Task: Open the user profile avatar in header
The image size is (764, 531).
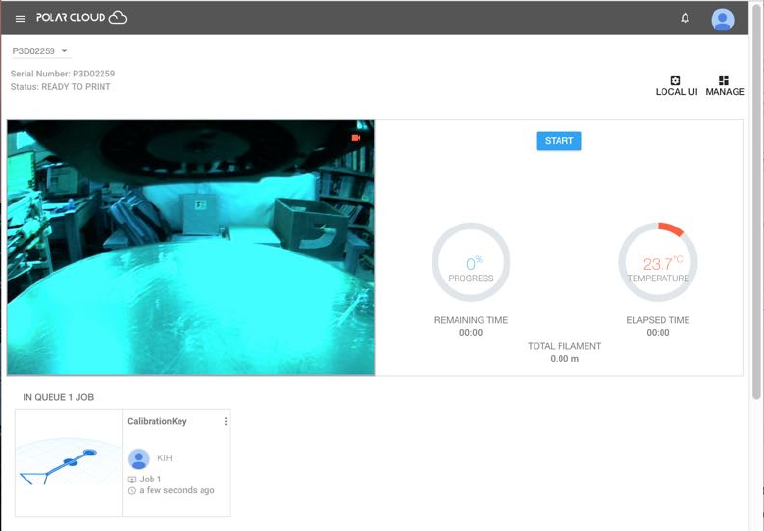Action: coord(723,19)
